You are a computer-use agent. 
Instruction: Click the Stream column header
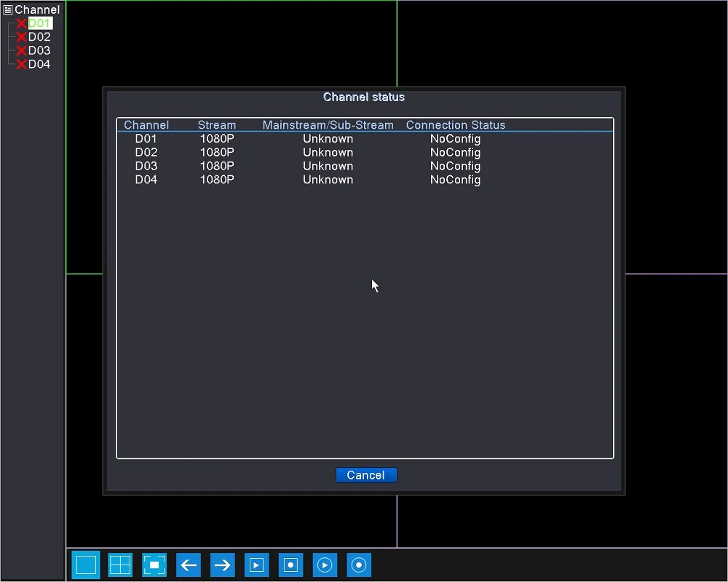[x=217, y=125]
